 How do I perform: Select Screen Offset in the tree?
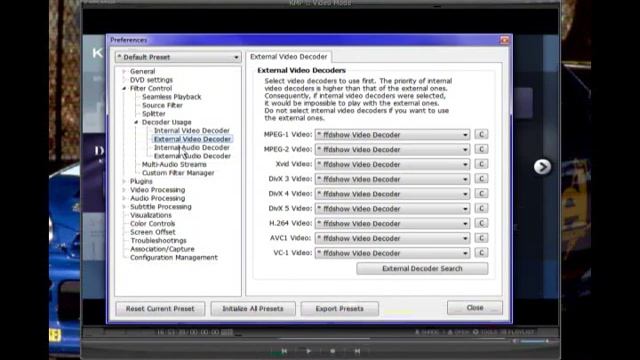[x=153, y=232]
